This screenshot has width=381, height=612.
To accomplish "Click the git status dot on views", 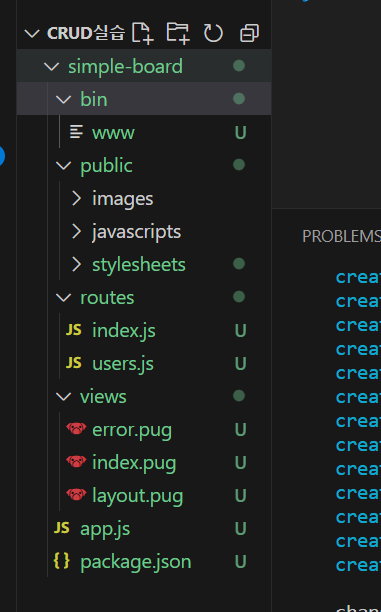I will pos(239,396).
